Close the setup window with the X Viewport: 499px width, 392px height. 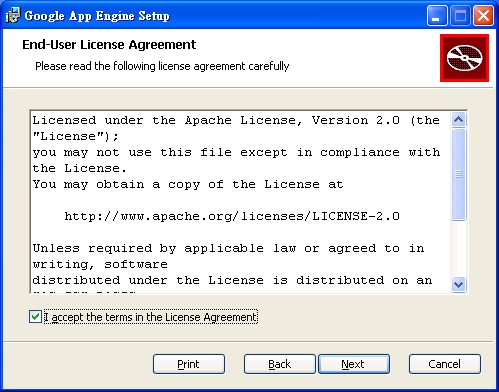[x=483, y=16]
